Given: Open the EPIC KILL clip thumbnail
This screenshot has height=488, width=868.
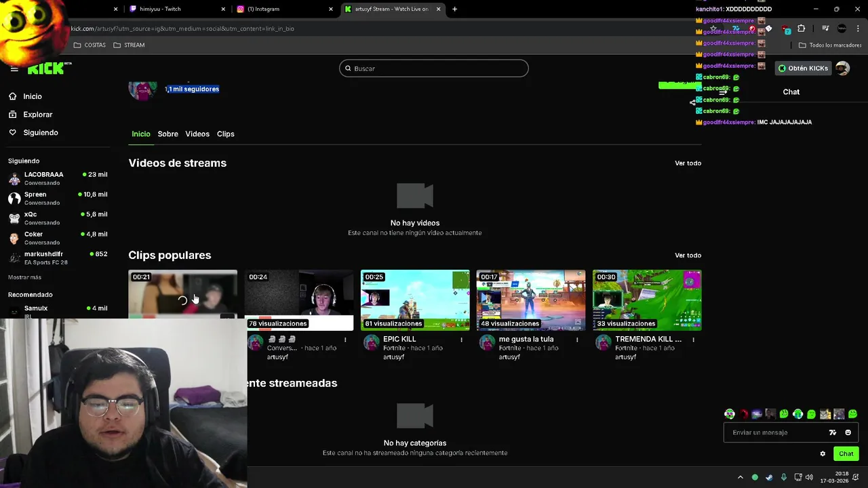Looking at the screenshot, I should 415,300.
